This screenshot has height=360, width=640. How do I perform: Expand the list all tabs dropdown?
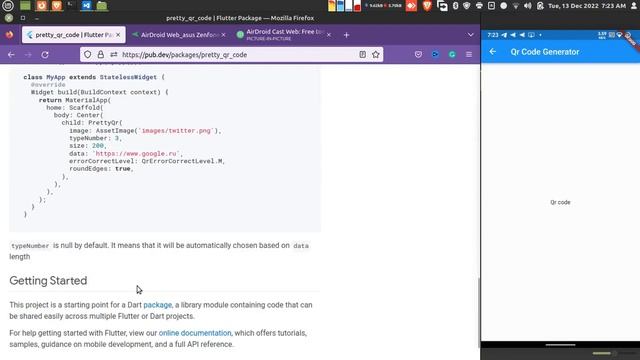[471, 35]
